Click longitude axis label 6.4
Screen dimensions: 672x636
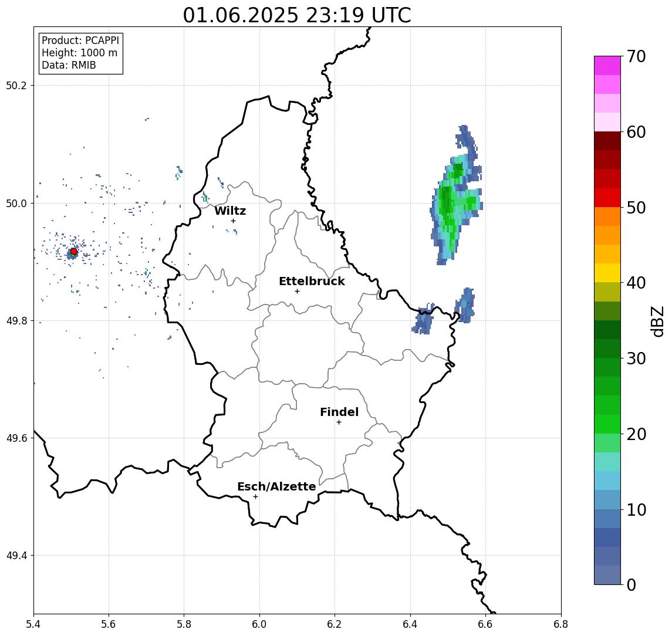[410, 624]
